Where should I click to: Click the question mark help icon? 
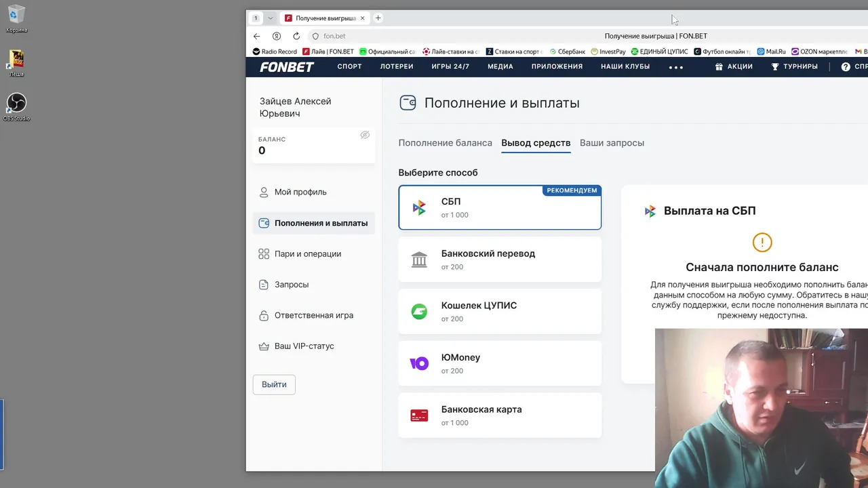tap(846, 66)
